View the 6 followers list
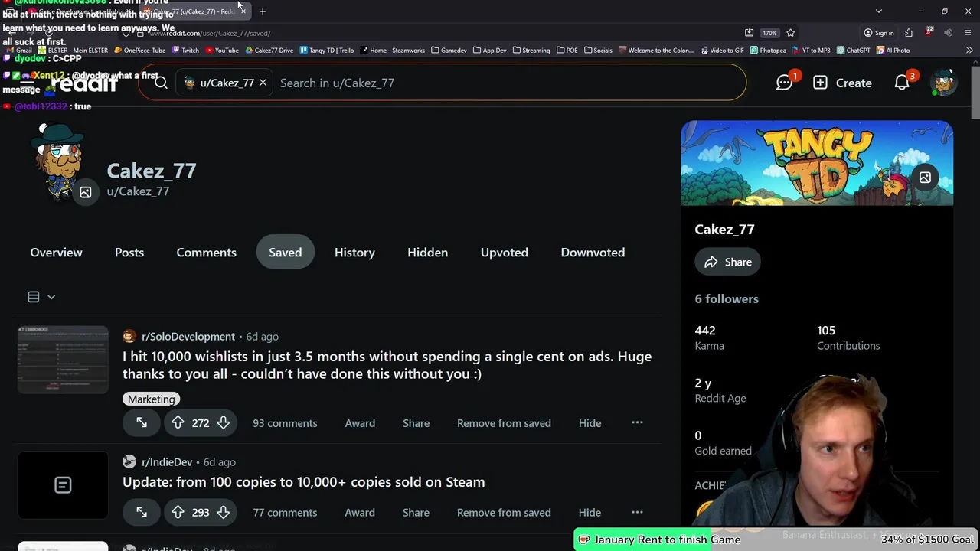Screen dimensions: 980x551 tap(727, 299)
